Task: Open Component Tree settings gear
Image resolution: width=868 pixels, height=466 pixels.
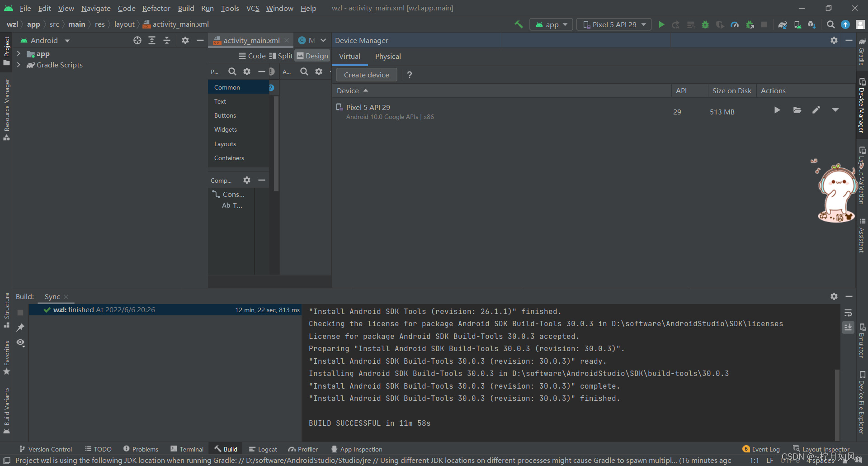Action: pos(247,180)
